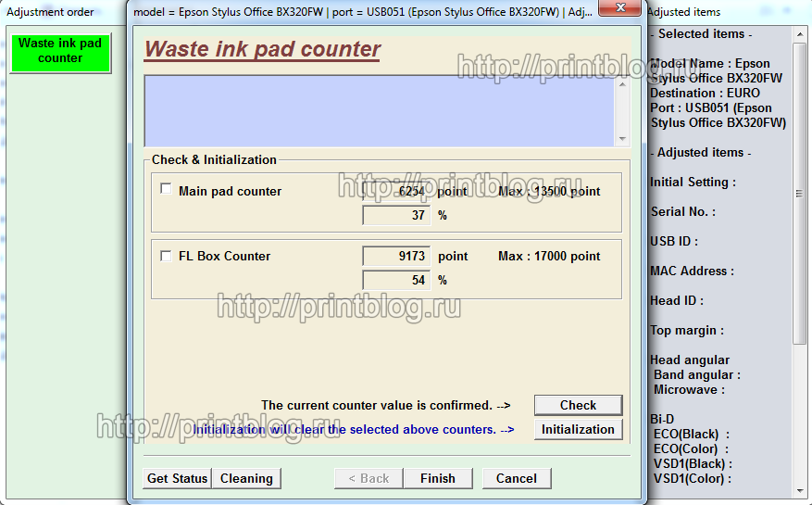Click 'Head ID :' in Adjusted items
Image resolution: width=812 pixels, height=505 pixels.
pyautogui.click(x=677, y=301)
